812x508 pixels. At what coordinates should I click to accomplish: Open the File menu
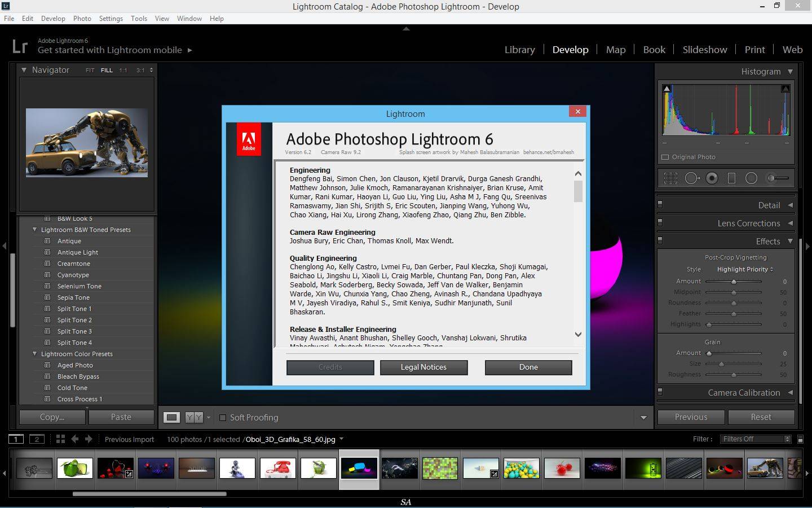pyautogui.click(x=9, y=19)
